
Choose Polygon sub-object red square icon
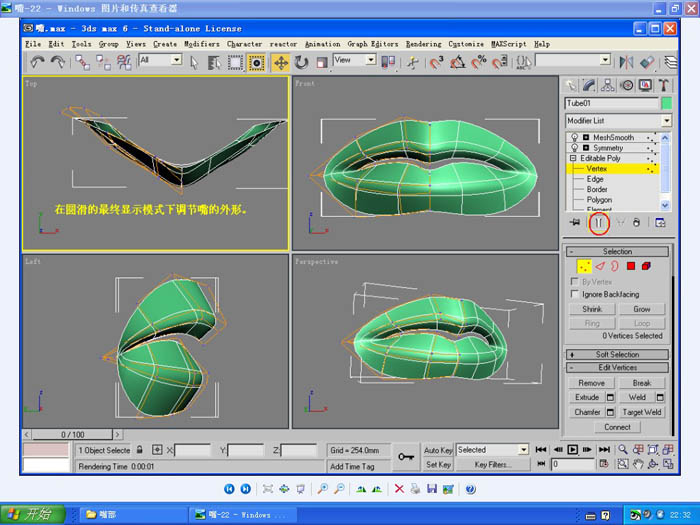coord(631,267)
